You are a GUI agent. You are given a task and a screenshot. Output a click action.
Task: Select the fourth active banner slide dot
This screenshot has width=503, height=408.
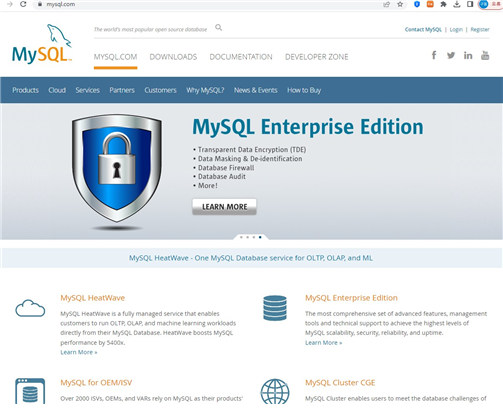pyautogui.click(x=260, y=237)
